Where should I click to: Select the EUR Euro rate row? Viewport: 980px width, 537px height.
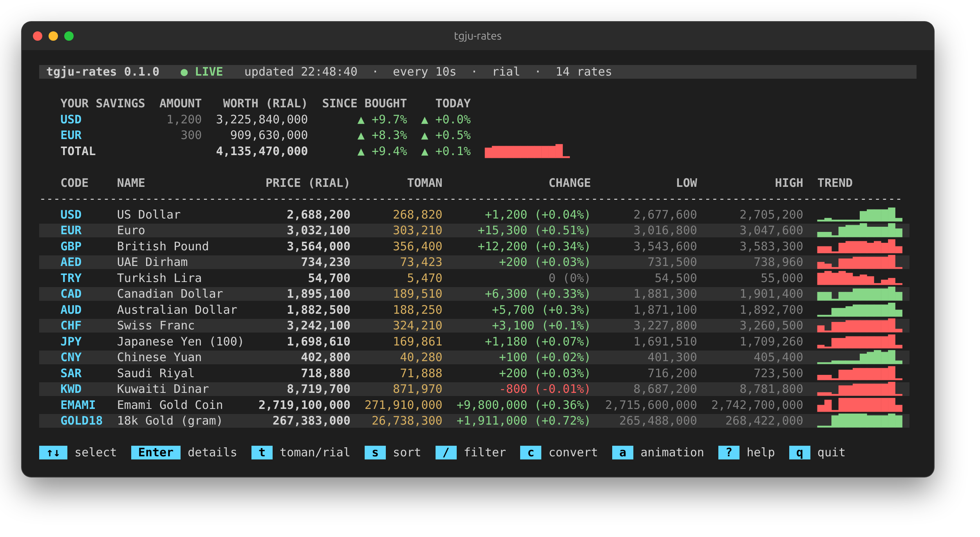[x=474, y=230]
